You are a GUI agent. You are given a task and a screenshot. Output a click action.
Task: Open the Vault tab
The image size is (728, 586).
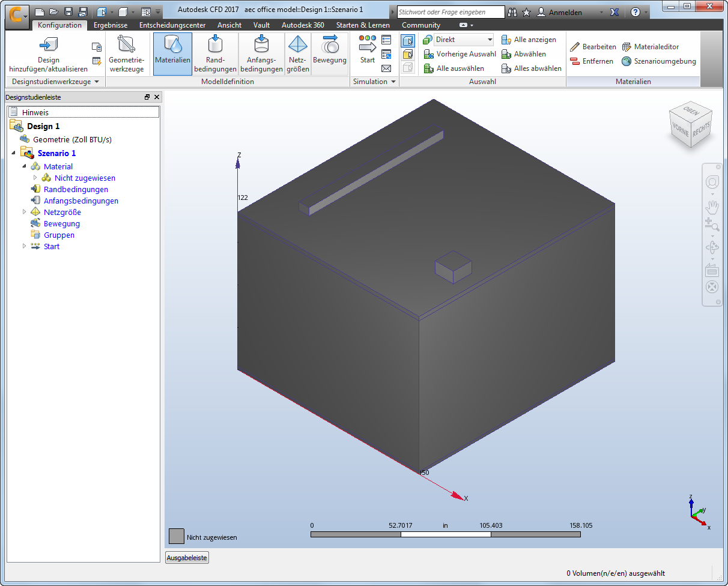point(261,25)
